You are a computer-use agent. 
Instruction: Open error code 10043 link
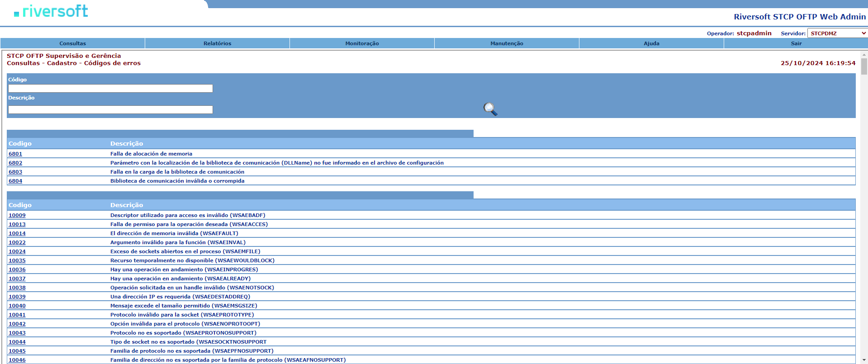(17, 333)
